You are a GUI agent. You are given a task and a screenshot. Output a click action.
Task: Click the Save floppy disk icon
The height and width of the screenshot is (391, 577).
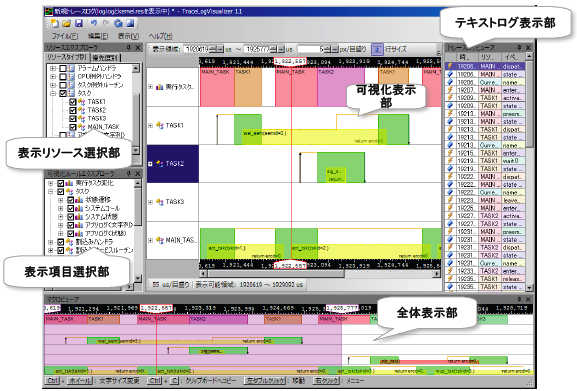click(x=79, y=24)
